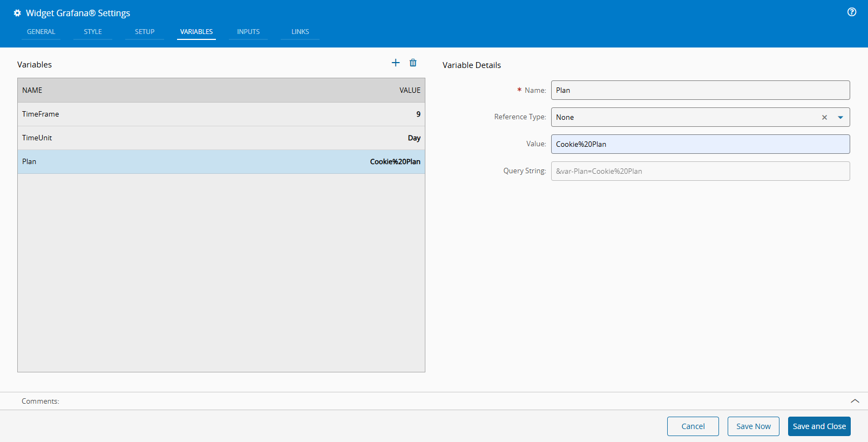Open the Links tab
The height and width of the screenshot is (442, 868).
point(300,32)
